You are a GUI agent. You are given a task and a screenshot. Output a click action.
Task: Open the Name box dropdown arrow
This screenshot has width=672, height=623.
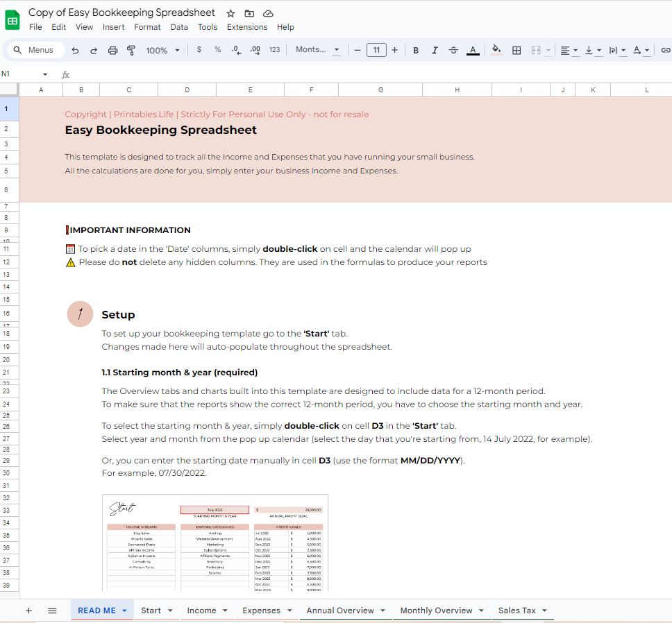(45, 74)
